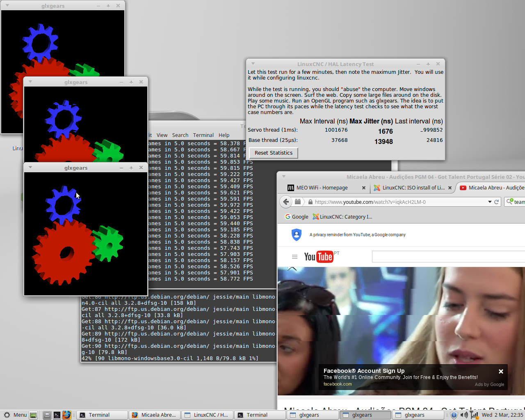Select the Servo thread max jitter value 1676
Image resolution: width=525 pixels, height=420 pixels.
coord(385,131)
